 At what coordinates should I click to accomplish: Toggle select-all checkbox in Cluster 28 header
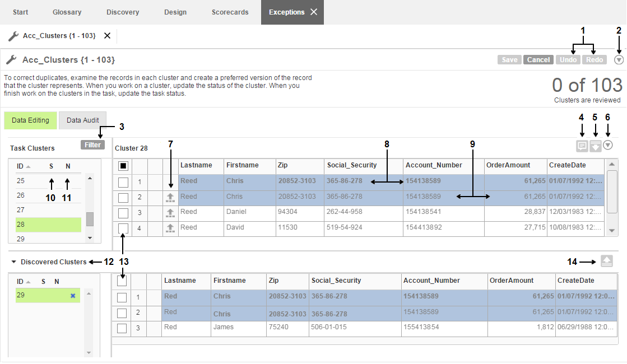(x=123, y=166)
